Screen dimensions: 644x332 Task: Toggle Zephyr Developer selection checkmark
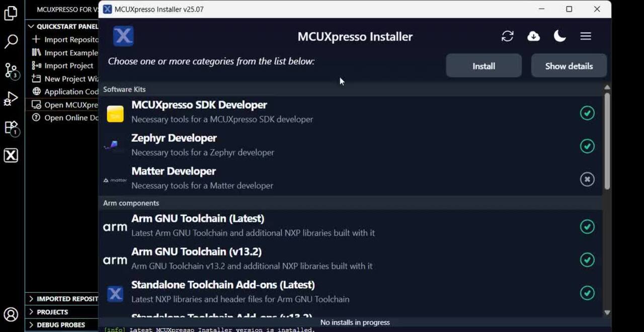587,146
